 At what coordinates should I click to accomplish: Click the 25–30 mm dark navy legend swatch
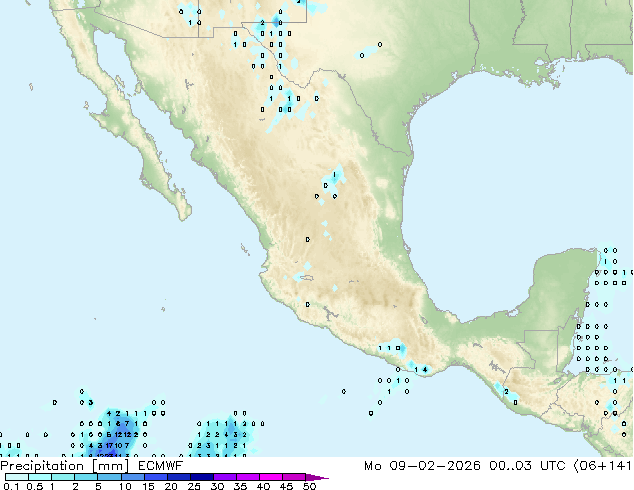tap(201, 477)
